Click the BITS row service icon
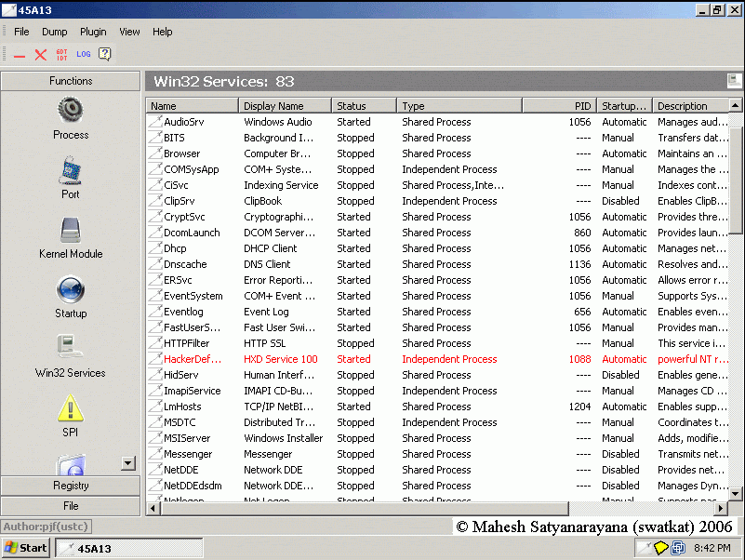This screenshot has height=560, width=745. [155, 137]
